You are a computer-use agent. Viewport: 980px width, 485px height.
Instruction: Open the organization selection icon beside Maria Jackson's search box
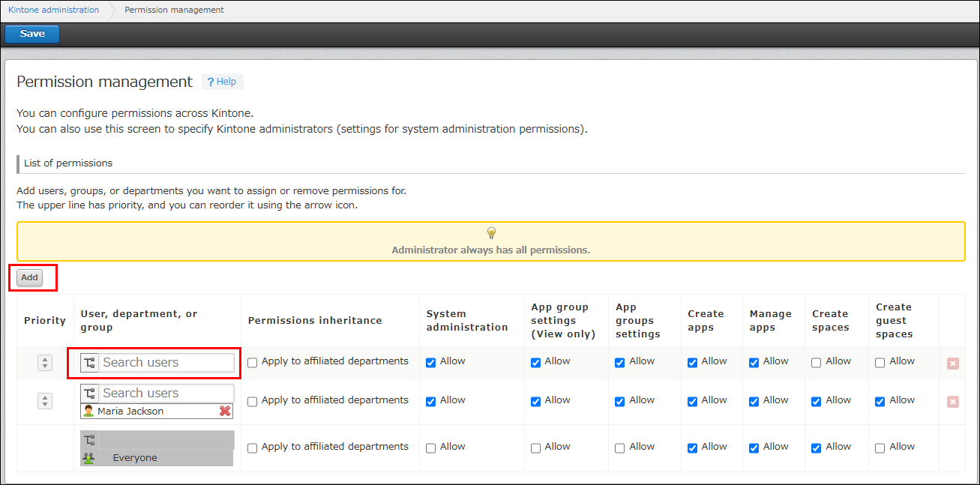point(90,393)
